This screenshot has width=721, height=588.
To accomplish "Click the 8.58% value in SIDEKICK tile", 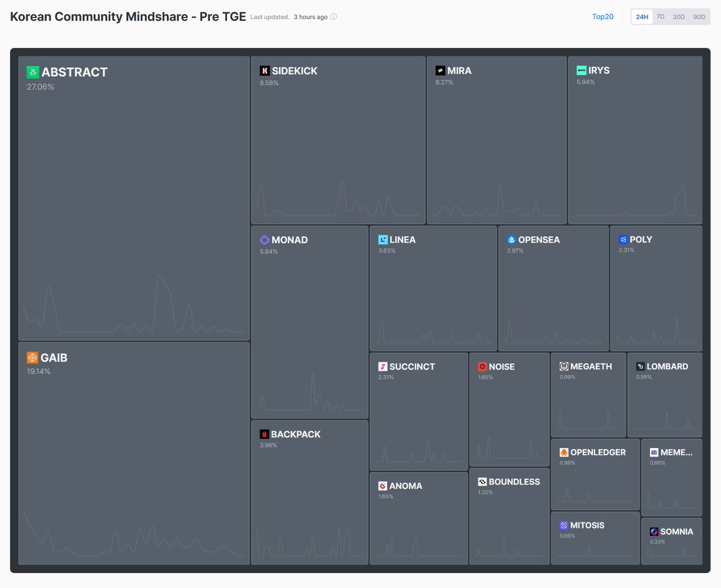I will click(x=269, y=83).
